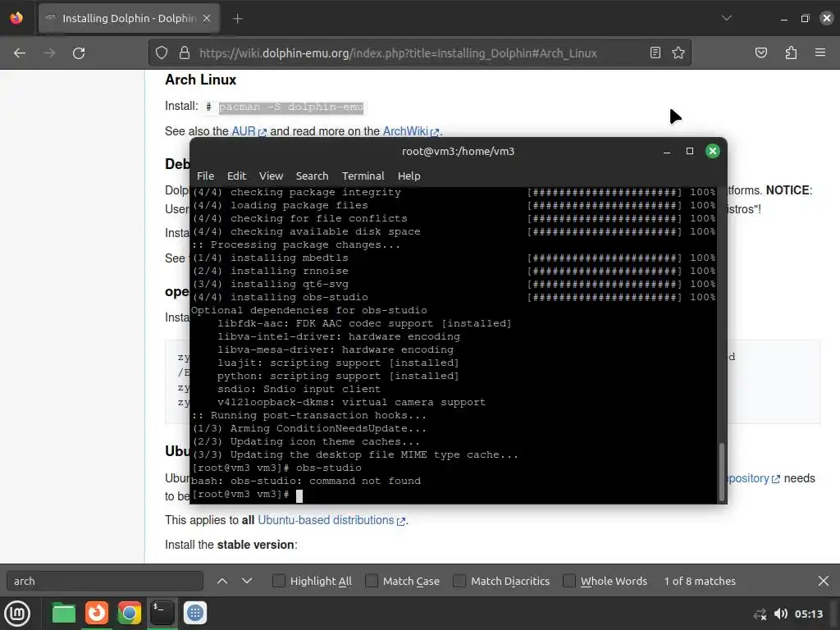The image size is (840, 630).
Task: Enable Highlight All checkbox
Action: click(279, 581)
